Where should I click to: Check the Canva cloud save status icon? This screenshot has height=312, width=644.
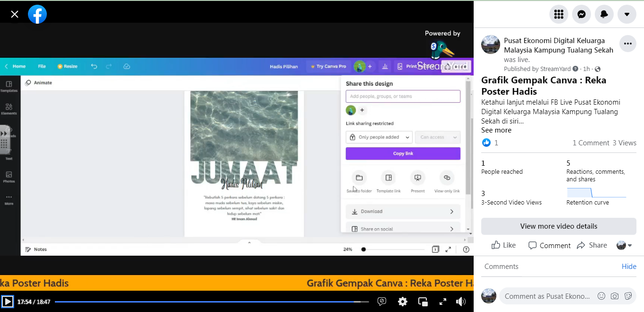(x=126, y=66)
